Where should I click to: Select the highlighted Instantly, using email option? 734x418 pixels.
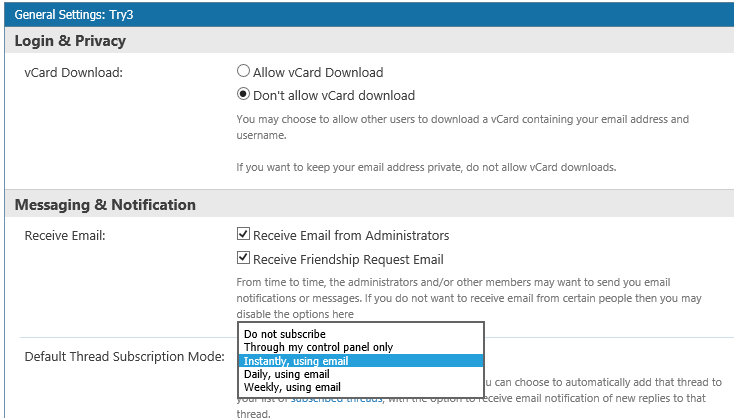tap(360, 361)
